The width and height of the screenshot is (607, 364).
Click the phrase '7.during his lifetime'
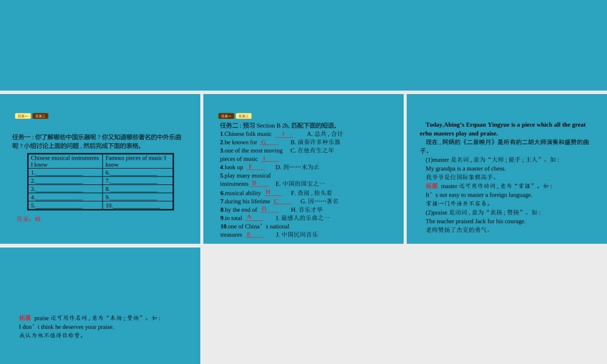click(x=245, y=201)
